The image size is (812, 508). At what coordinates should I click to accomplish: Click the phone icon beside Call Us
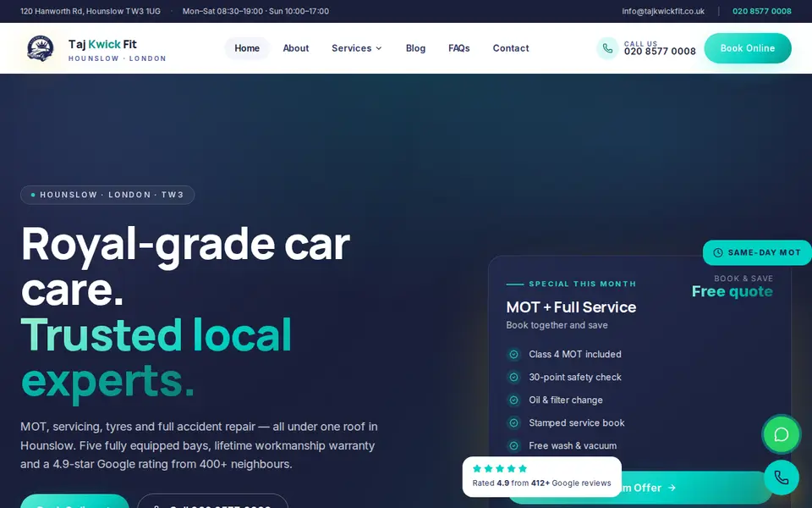(607, 48)
